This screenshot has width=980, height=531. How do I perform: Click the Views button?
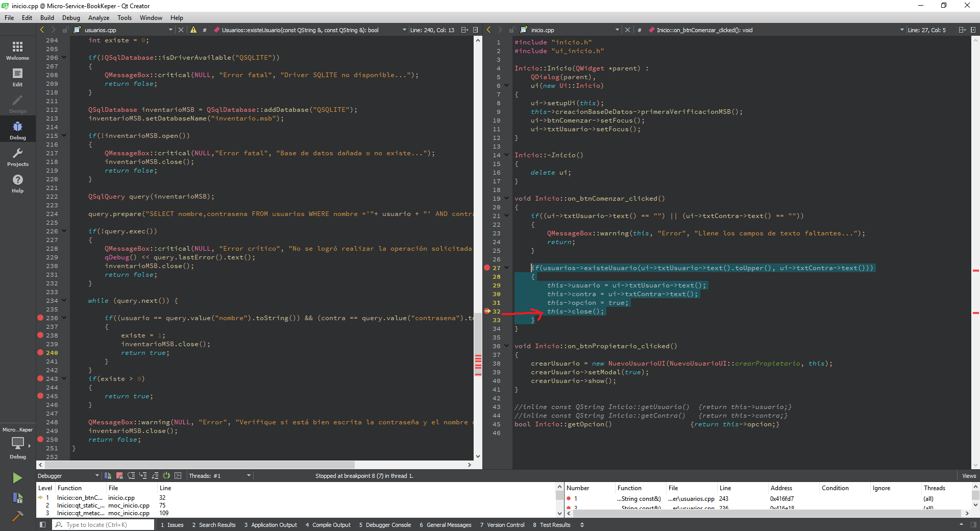[x=968, y=476]
